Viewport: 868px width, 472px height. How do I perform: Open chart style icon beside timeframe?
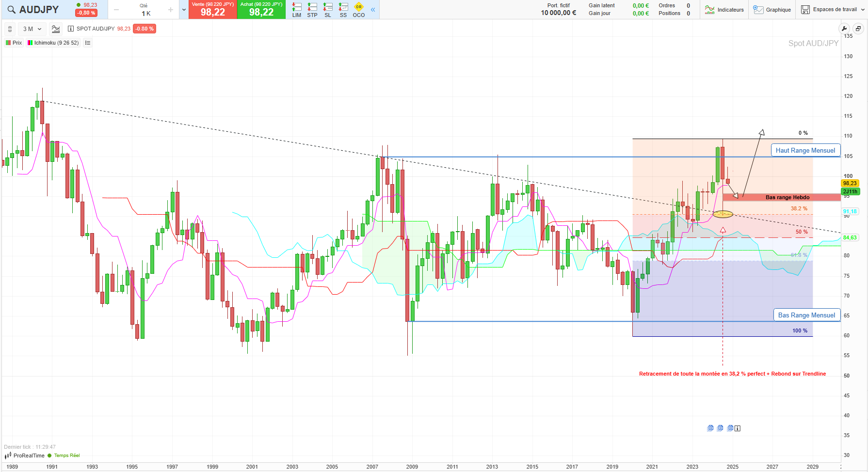click(56, 29)
